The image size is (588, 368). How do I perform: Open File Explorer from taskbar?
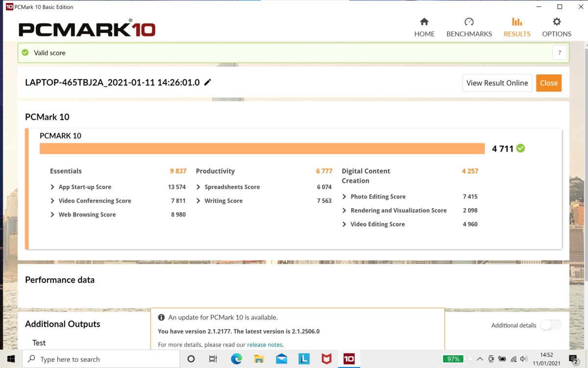(x=259, y=359)
